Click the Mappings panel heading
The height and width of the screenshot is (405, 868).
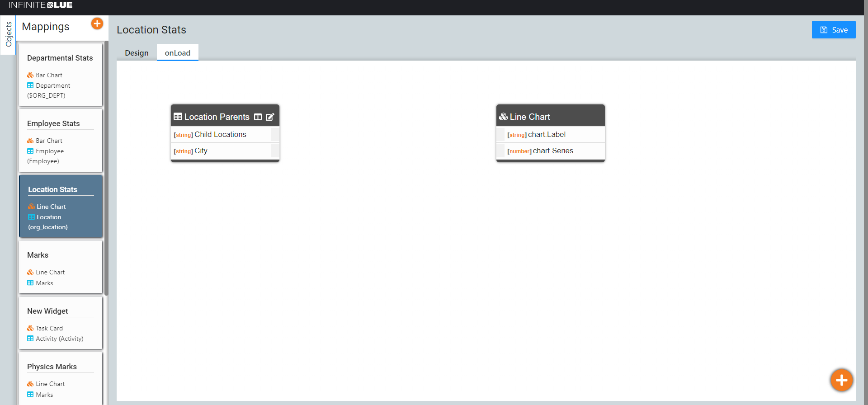[x=46, y=27]
